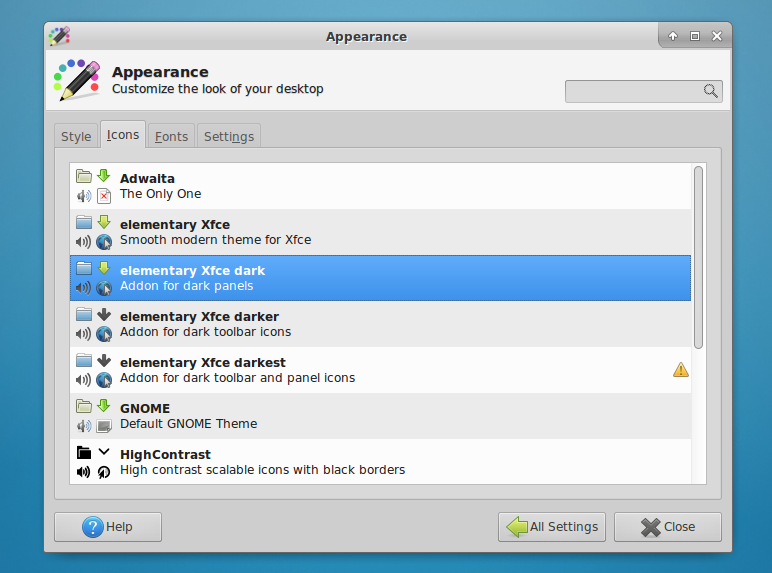Screen dimensions: 772x573
Task: Click the magnifier icon in the search box
Action: 710,91
